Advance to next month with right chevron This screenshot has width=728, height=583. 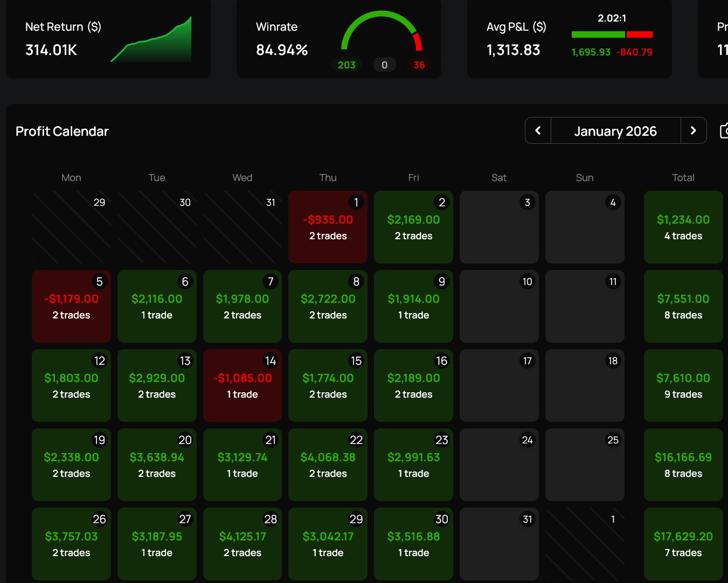pos(694,130)
